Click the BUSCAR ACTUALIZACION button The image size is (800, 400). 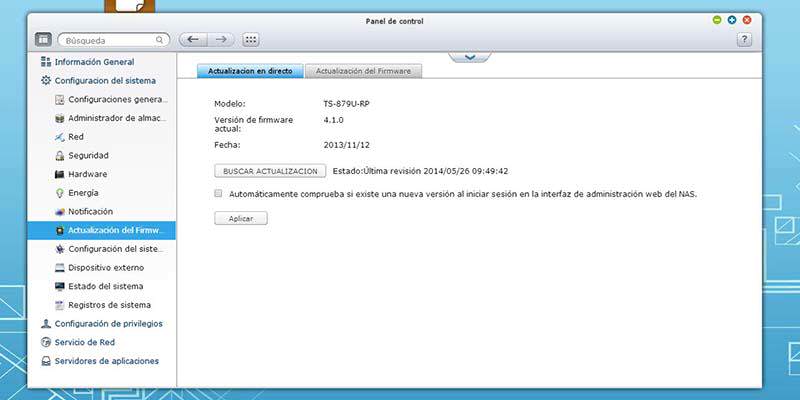pos(270,171)
